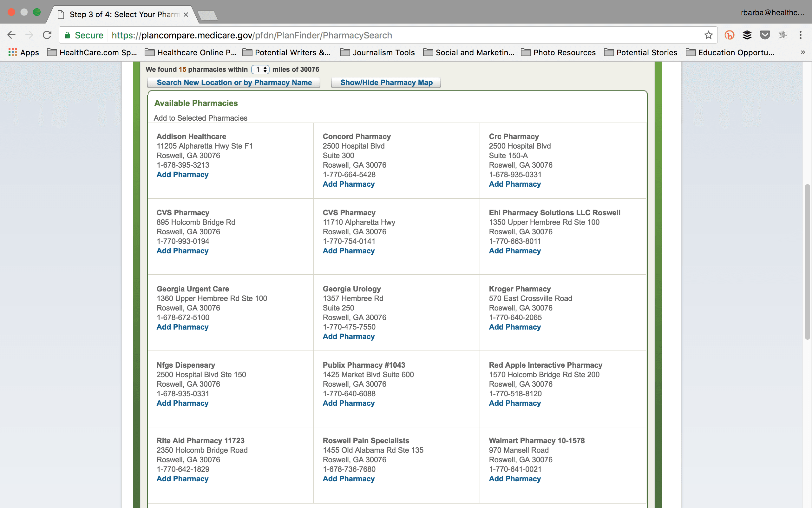Screen dimensions: 812x508
Task: Open the Photo Resources bookmark folder
Action: pos(558,52)
